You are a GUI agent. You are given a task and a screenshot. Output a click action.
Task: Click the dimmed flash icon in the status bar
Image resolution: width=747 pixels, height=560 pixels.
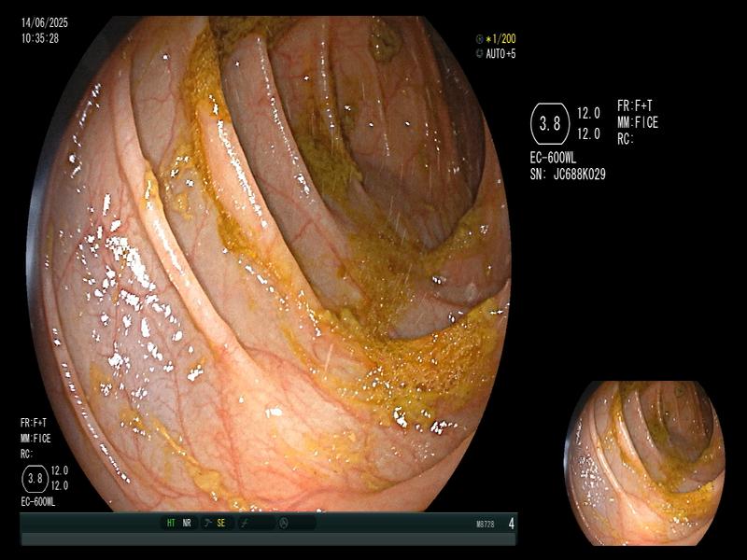click(x=245, y=523)
